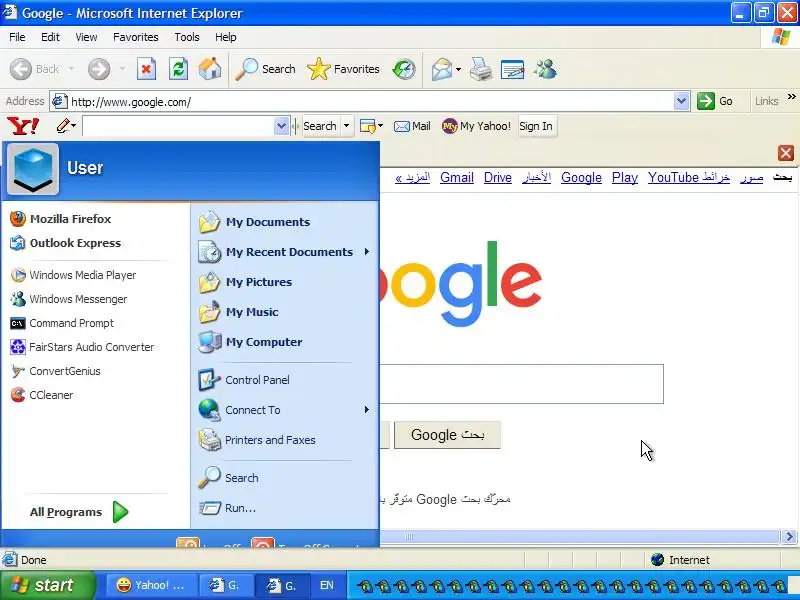Expand the Links toolbar chevron
Image resolution: width=800 pixels, height=600 pixels.
pos(791,97)
